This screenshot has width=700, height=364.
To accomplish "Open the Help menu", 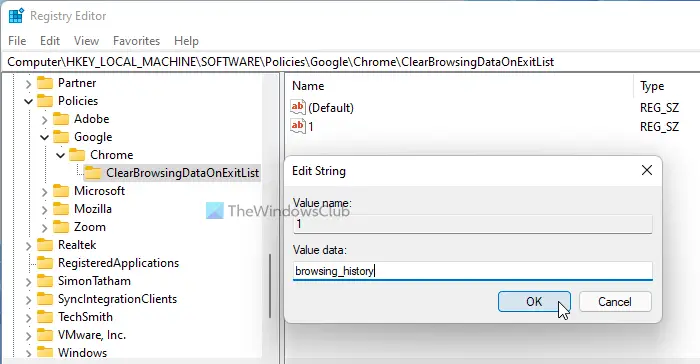I will point(186,41).
